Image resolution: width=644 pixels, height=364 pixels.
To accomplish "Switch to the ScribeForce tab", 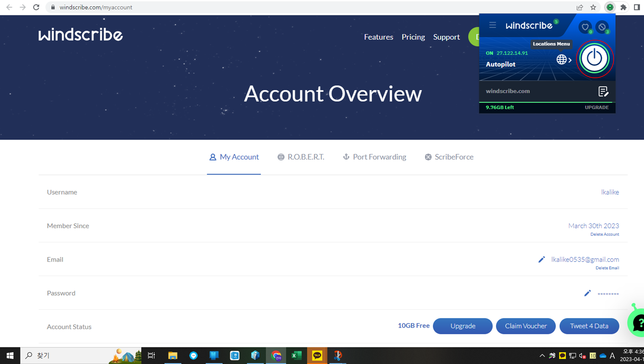I will click(x=449, y=157).
